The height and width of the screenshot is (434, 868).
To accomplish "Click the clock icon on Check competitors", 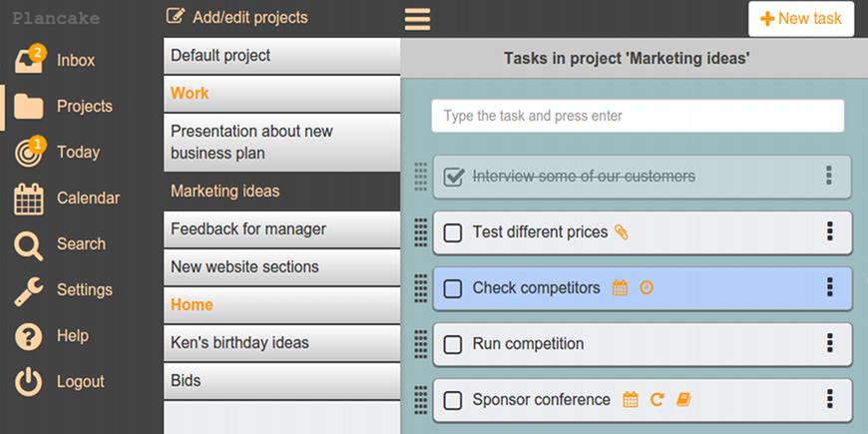I will [x=647, y=288].
